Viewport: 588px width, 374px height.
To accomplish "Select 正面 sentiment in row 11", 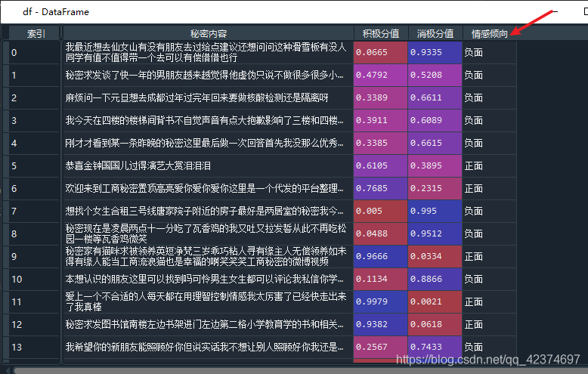I will tap(490, 301).
